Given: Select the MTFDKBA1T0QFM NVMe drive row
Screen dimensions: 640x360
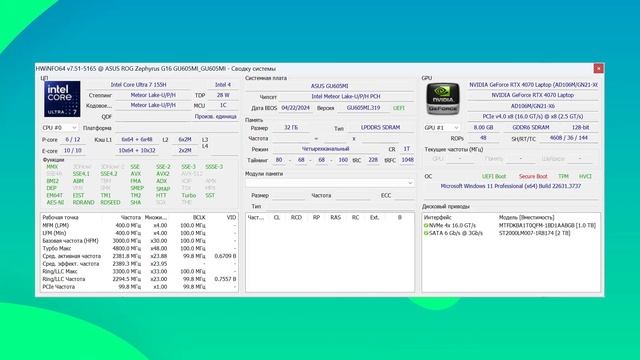Looking at the screenshot, I should pos(511,225).
